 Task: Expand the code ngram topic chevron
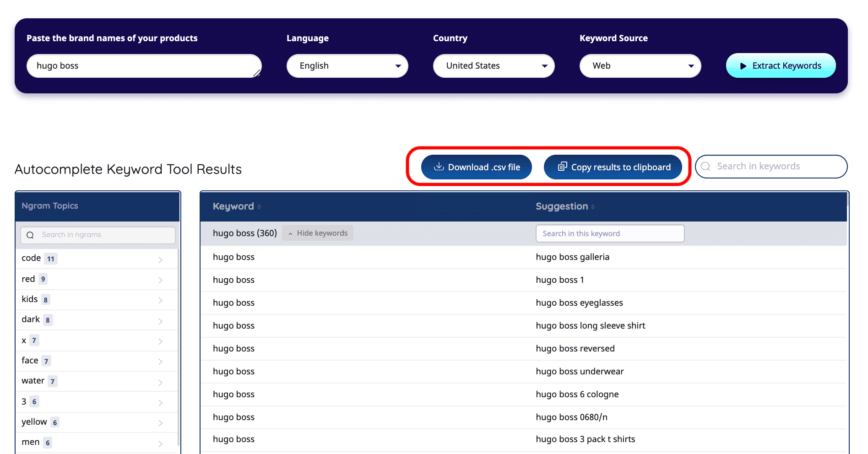[x=160, y=260]
